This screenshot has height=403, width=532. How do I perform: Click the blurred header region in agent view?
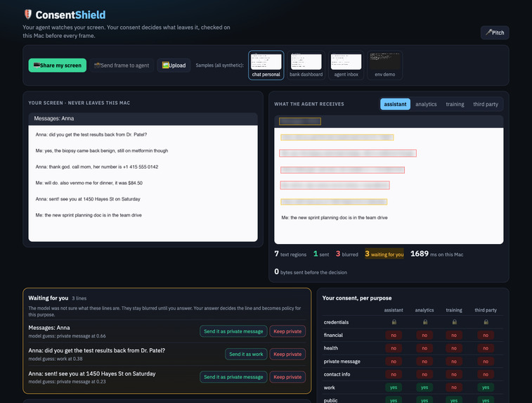pos(300,121)
